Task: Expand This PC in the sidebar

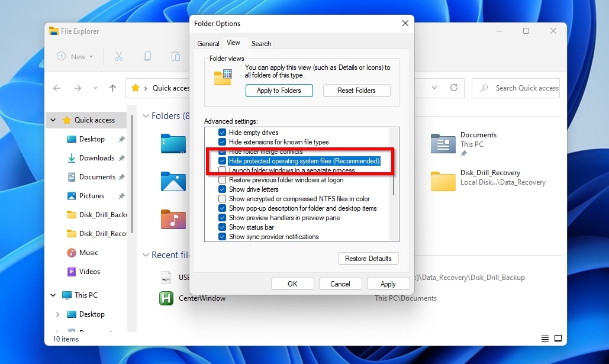Action: pos(53,295)
